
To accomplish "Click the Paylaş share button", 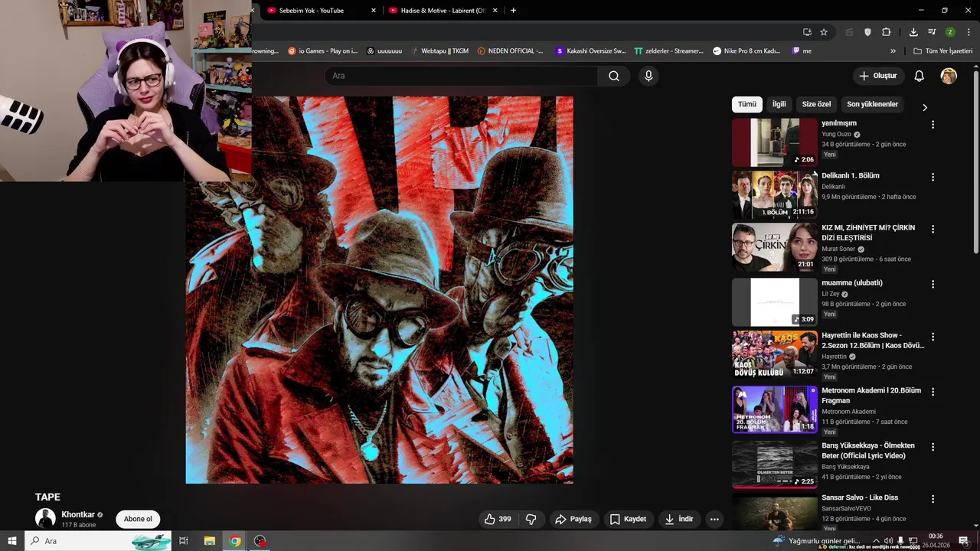I will (x=573, y=519).
